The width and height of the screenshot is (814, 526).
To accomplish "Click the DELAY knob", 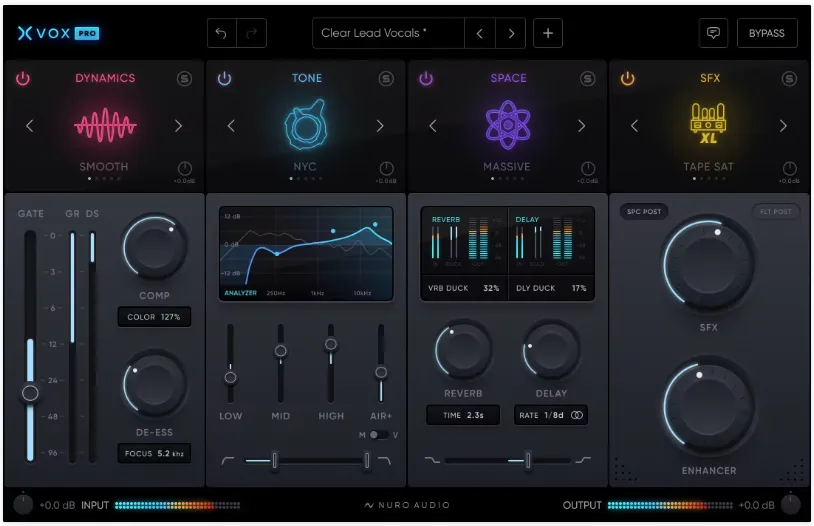I will click(x=551, y=351).
